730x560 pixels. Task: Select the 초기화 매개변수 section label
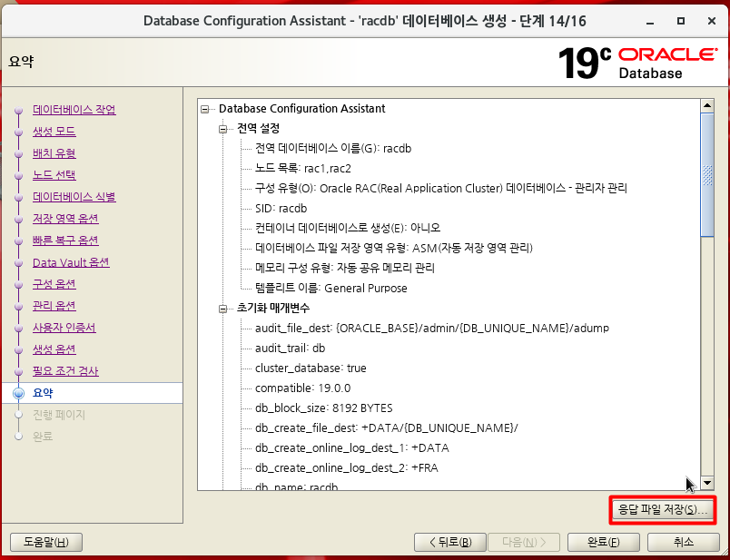[x=273, y=309]
